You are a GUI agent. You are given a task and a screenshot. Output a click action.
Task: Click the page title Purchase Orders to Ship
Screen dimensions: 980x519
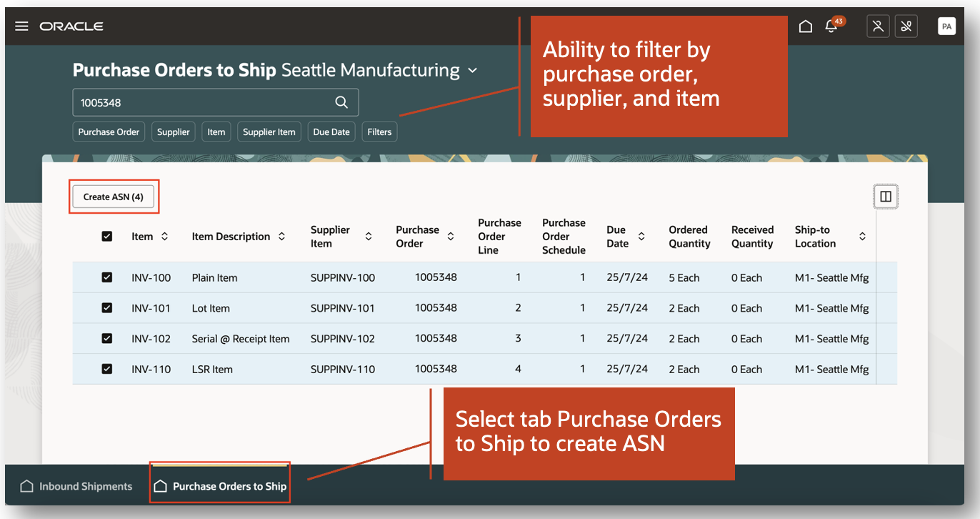174,70
